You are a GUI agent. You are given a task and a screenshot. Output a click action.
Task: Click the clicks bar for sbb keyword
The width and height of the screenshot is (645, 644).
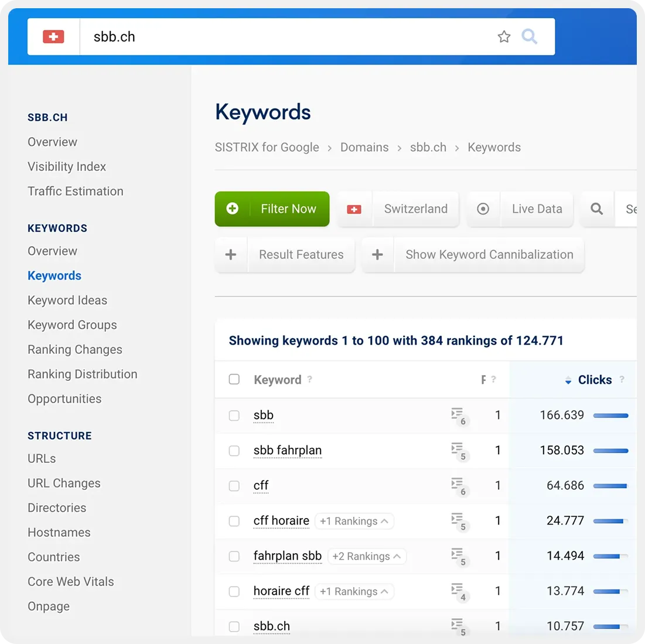pos(610,415)
